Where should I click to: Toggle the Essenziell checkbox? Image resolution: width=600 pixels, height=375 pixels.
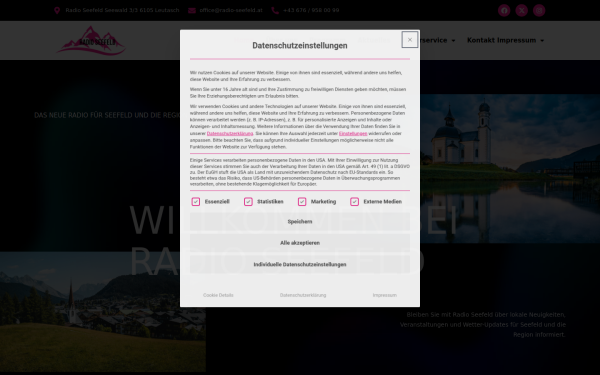pos(196,202)
